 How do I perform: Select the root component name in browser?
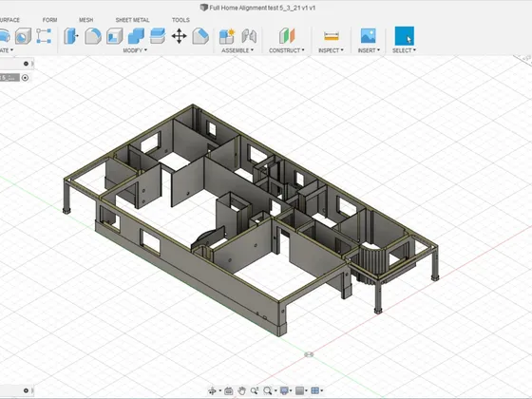coord(9,78)
